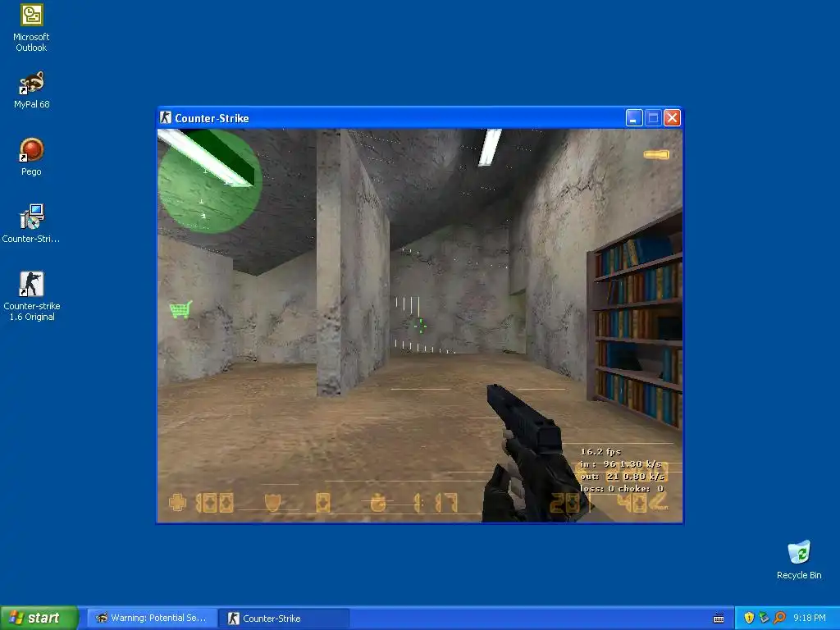Viewport: 840px width, 630px height.
Task: Launch MyPal 68 browser shortcut
Action: [x=31, y=89]
